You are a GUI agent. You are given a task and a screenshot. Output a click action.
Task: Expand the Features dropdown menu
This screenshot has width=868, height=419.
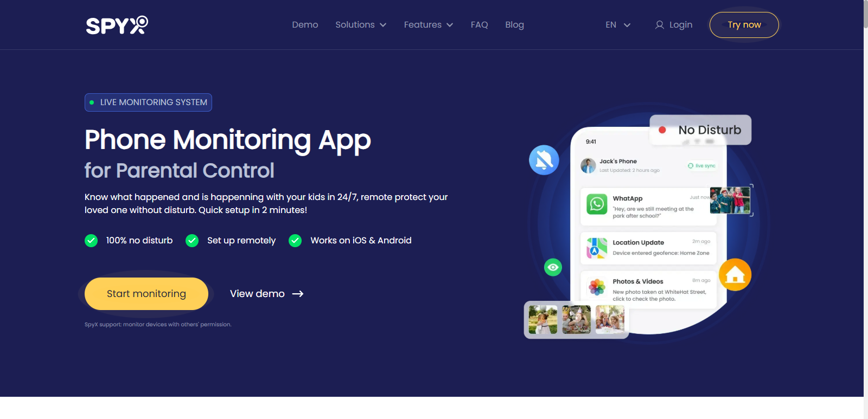click(428, 25)
